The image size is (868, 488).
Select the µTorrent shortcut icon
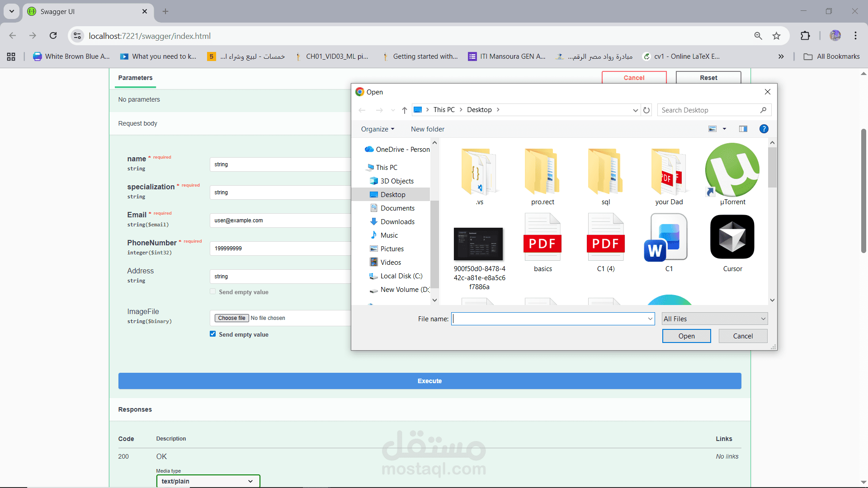(x=732, y=170)
